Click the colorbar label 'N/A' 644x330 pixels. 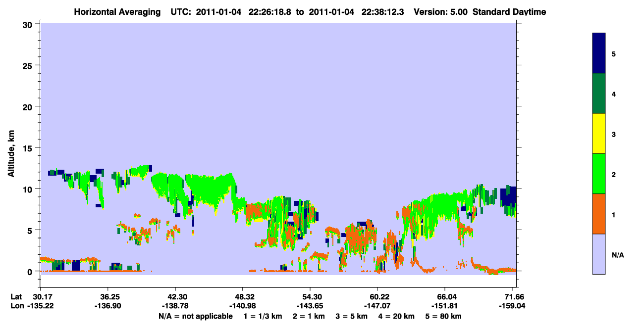618,255
